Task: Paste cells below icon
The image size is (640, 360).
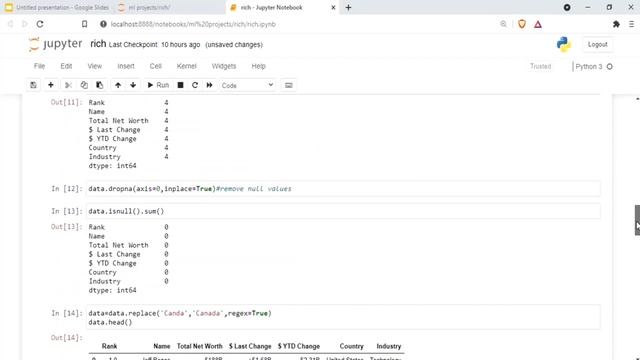Action: pos(99,85)
